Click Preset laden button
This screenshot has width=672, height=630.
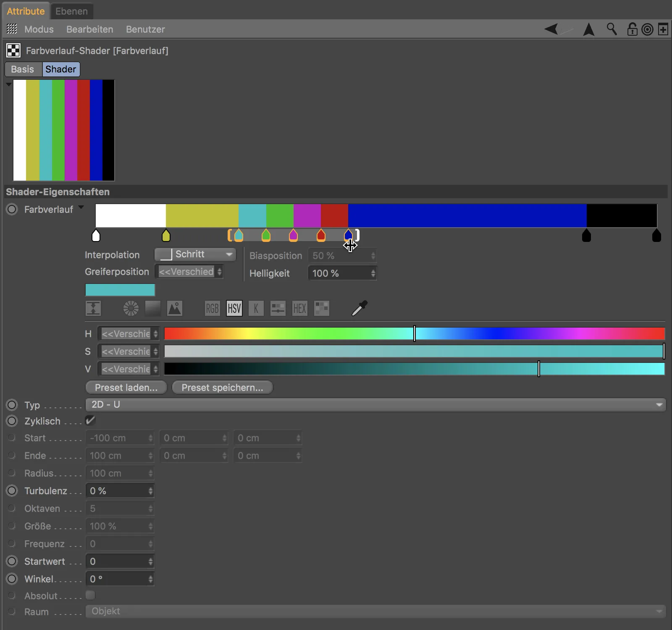point(126,387)
